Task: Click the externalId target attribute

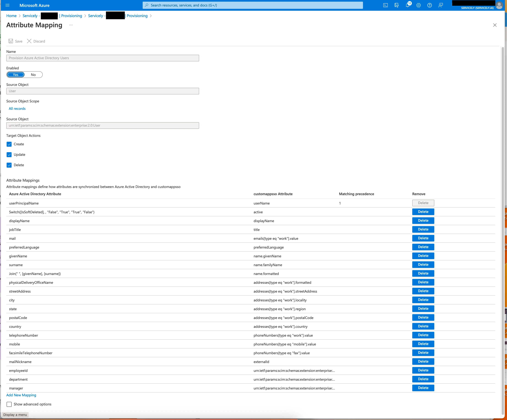Action: [x=261, y=362]
